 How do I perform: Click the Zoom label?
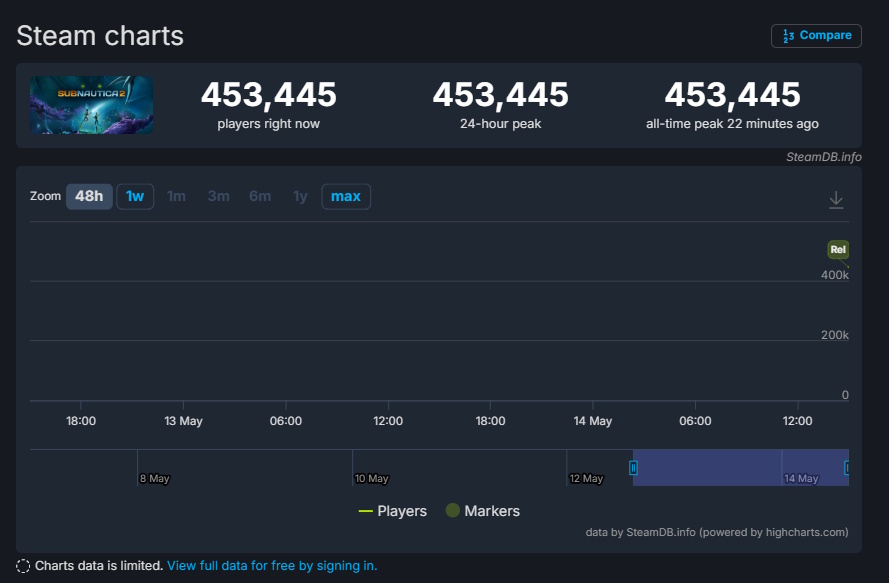pos(45,196)
